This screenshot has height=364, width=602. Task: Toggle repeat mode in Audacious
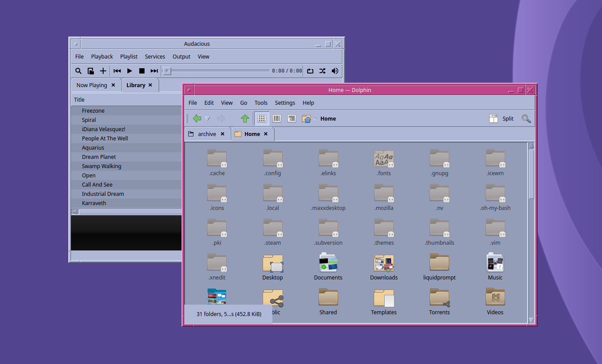[x=310, y=71]
